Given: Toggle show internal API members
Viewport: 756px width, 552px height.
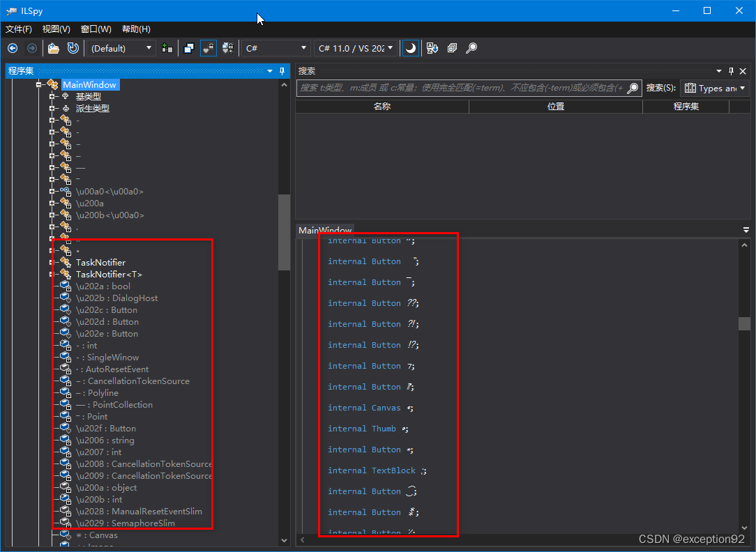Looking at the screenshot, I should click(209, 48).
